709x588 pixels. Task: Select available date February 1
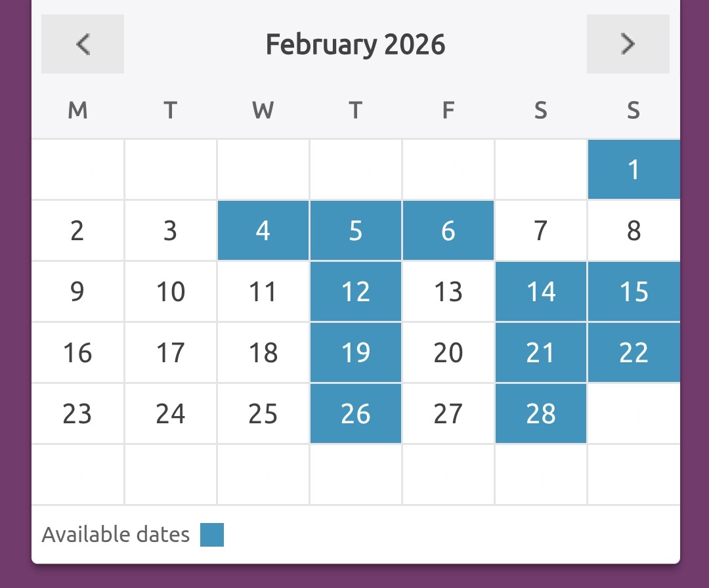coord(634,169)
